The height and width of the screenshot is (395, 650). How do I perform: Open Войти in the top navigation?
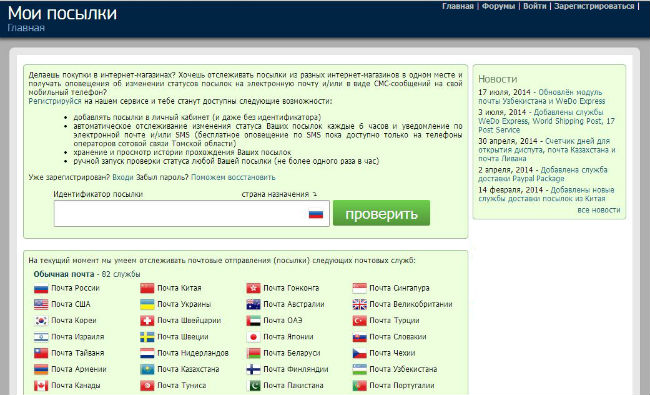(535, 6)
